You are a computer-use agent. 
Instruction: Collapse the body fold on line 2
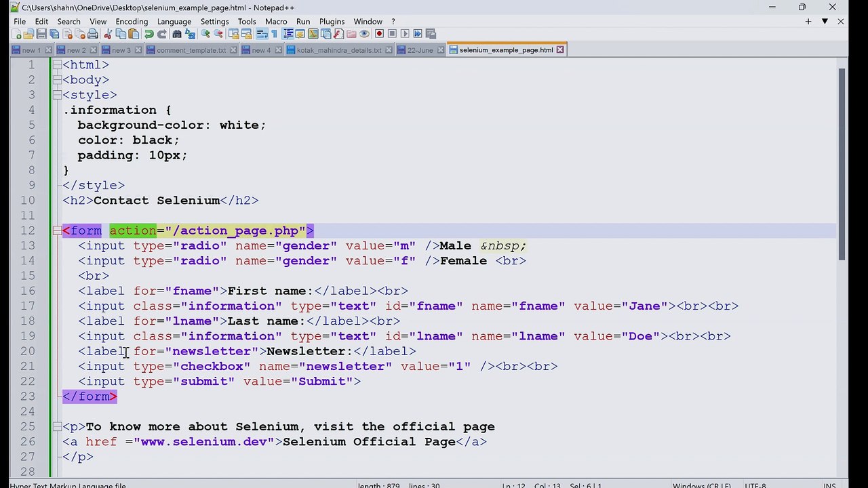click(57, 80)
